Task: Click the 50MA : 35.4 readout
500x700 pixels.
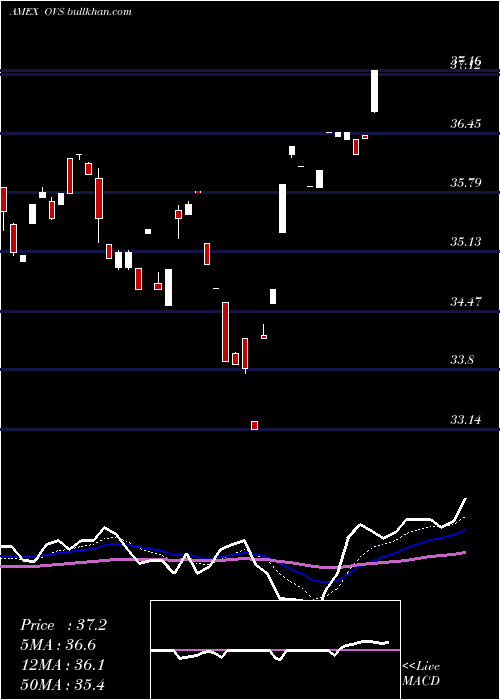Action: tap(62, 685)
